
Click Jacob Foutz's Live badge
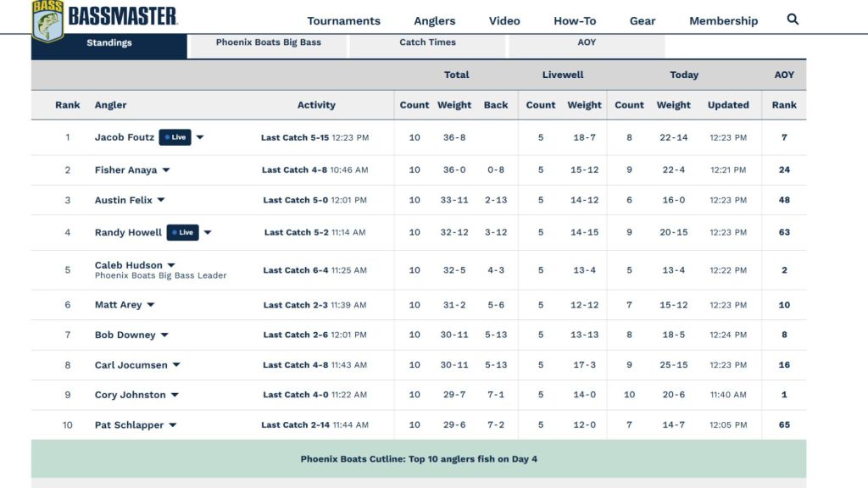point(175,137)
